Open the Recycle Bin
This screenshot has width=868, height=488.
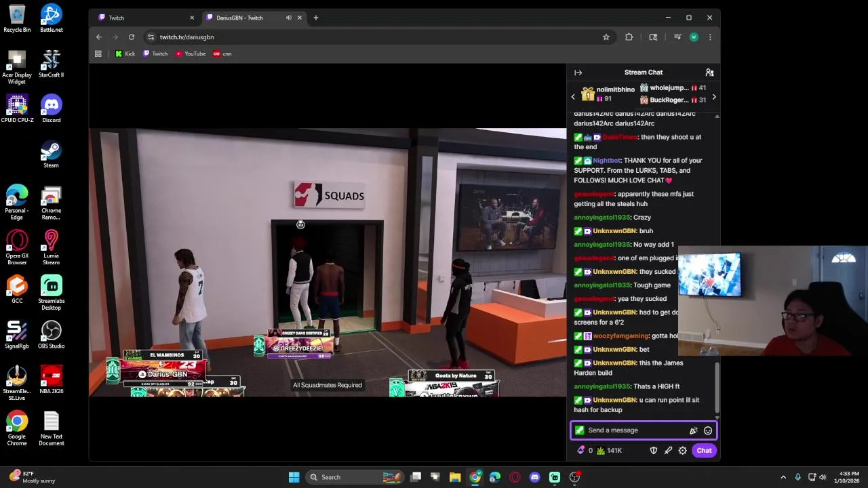tap(17, 19)
